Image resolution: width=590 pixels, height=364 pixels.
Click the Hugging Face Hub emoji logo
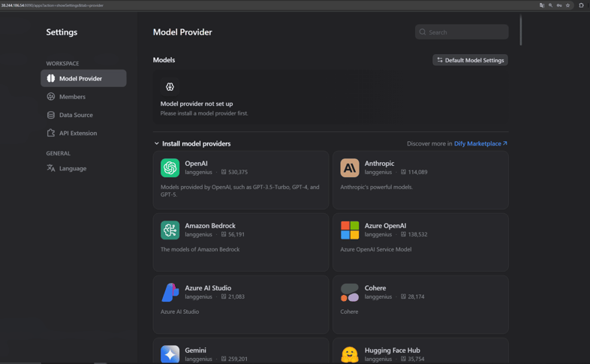350,354
